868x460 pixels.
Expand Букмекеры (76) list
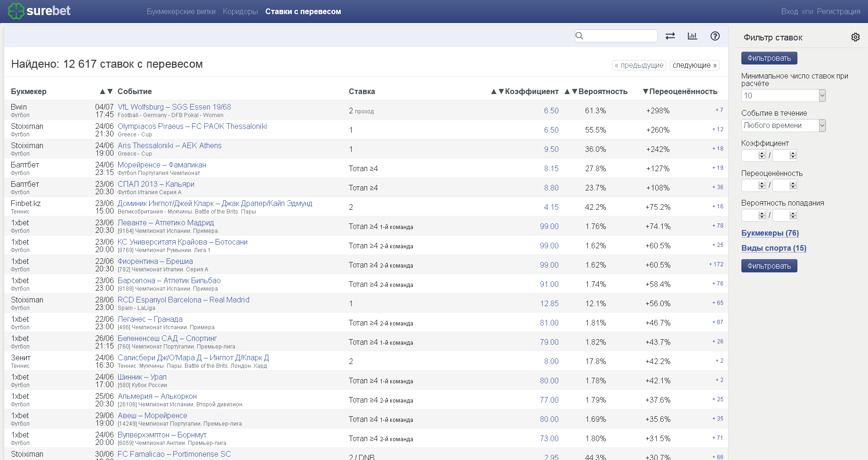click(x=770, y=233)
